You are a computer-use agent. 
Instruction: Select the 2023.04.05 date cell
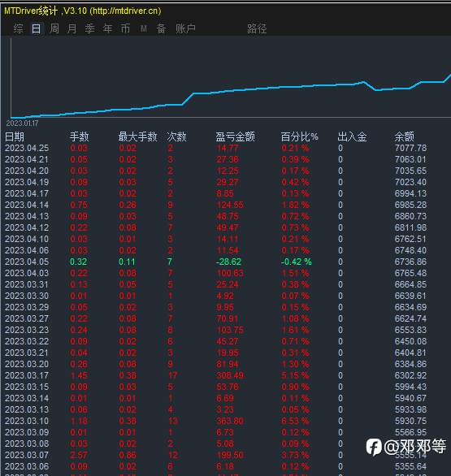27,262
